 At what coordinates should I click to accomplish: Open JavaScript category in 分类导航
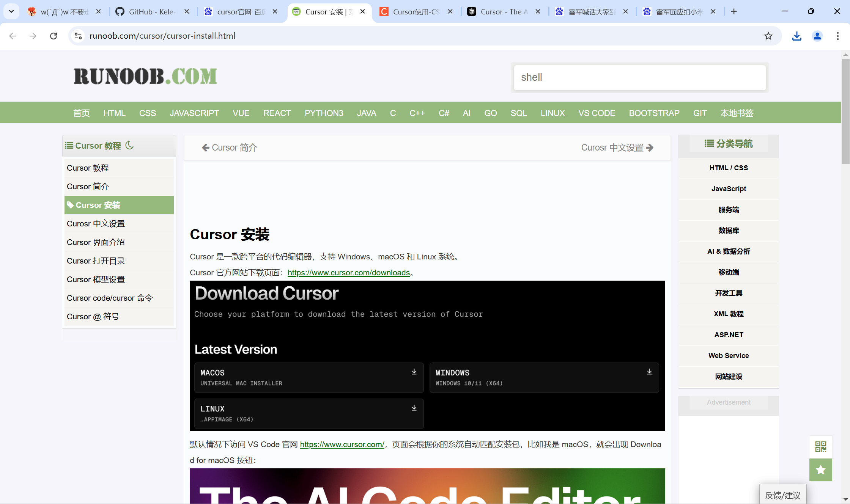click(x=729, y=189)
